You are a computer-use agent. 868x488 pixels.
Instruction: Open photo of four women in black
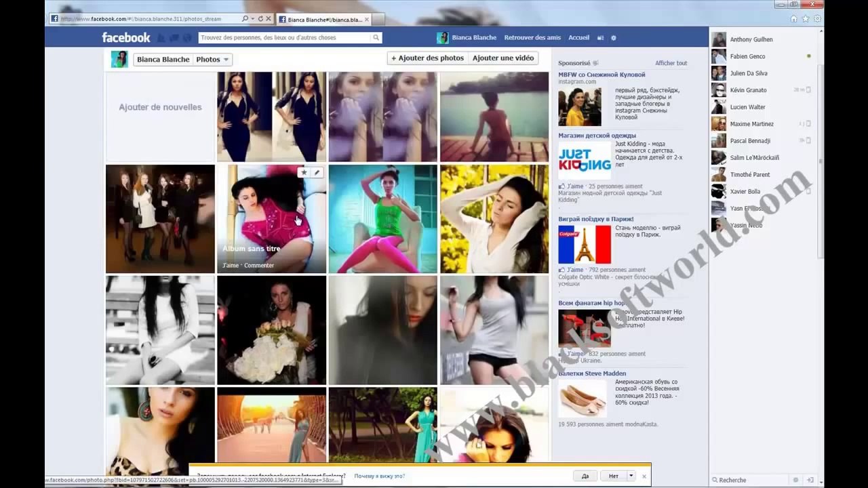(160, 219)
